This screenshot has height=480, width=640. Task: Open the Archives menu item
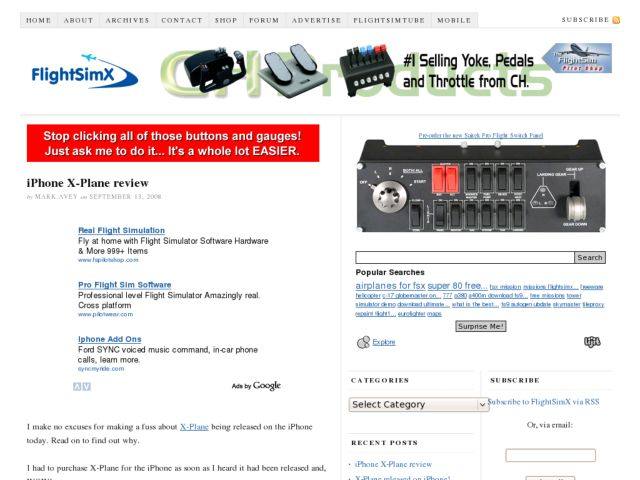pos(128,20)
